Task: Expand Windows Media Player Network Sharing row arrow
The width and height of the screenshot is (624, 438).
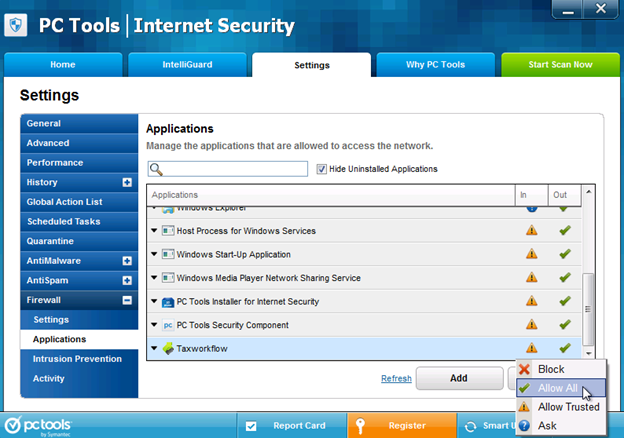Action: (x=154, y=278)
